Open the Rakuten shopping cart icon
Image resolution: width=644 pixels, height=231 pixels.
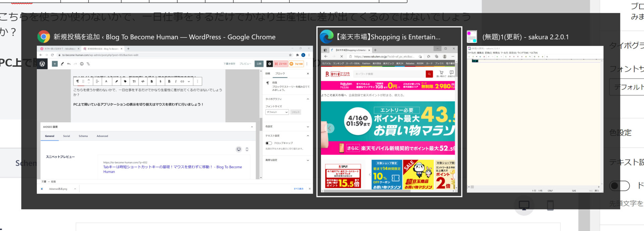point(441,73)
